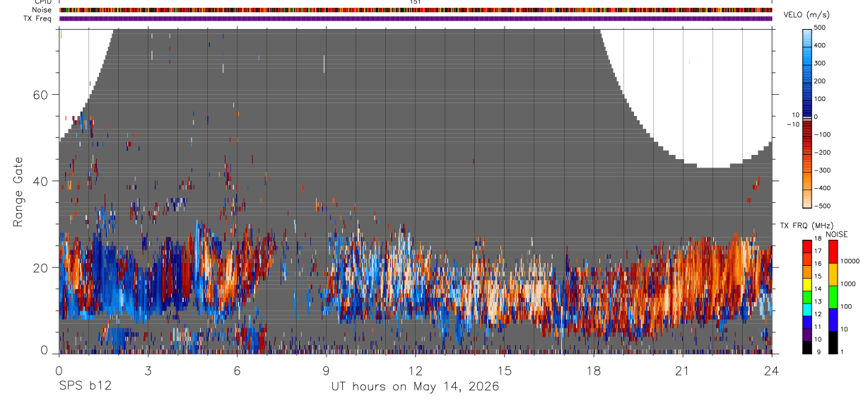Click UT hour tick label 12
This screenshot has height=401, width=868.
pyautogui.click(x=416, y=371)
